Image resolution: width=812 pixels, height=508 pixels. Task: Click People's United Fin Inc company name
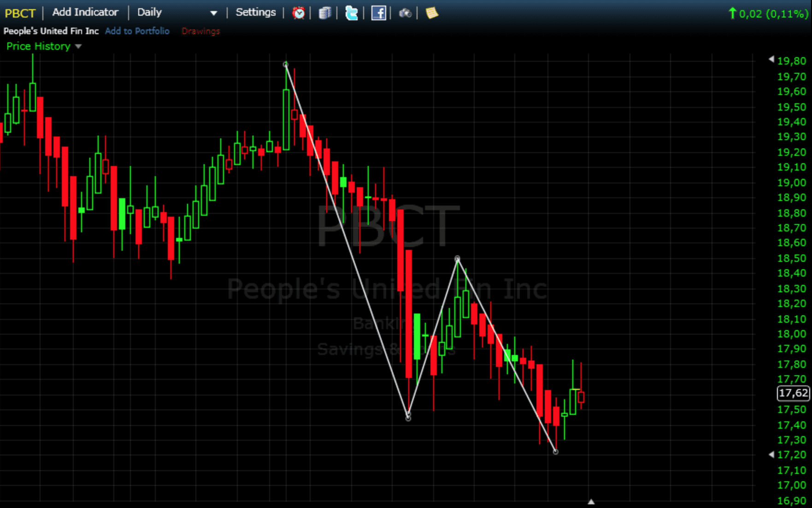pyautogui.click(x=51, y=31)
